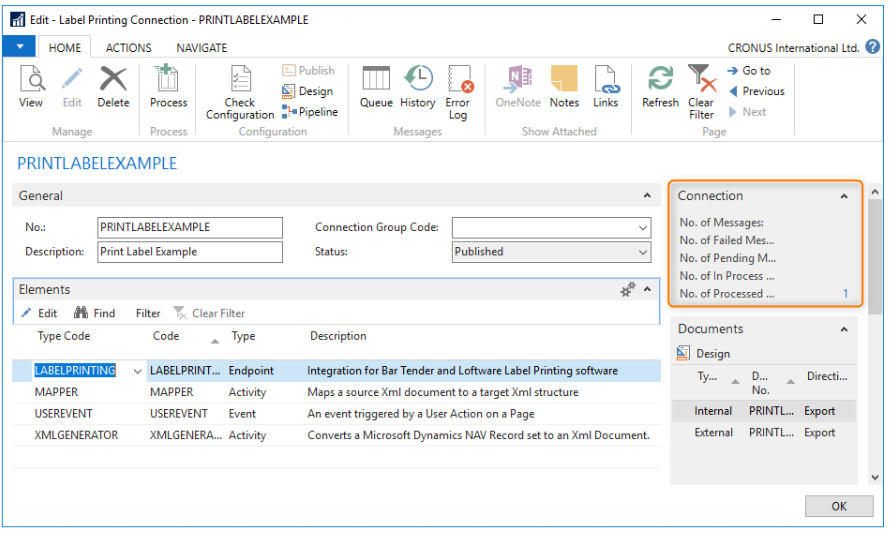Refresh the page
889x539 pixels.
(661, 86)
